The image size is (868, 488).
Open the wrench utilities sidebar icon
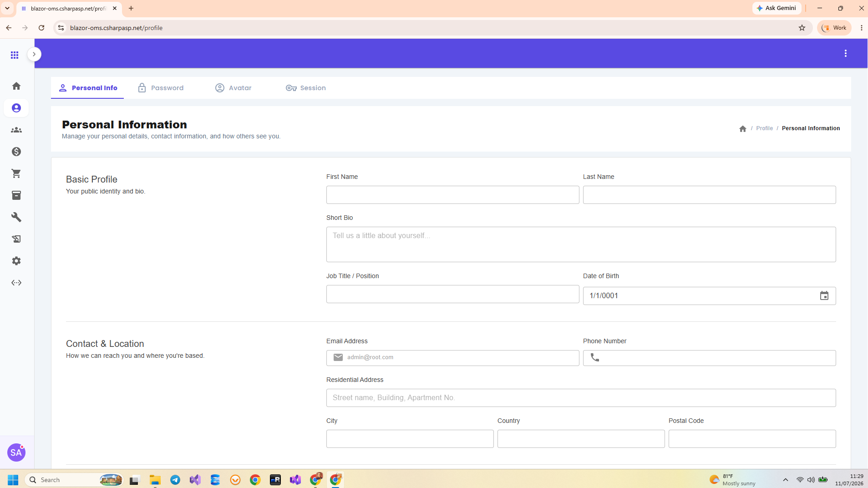click(16, 217)
